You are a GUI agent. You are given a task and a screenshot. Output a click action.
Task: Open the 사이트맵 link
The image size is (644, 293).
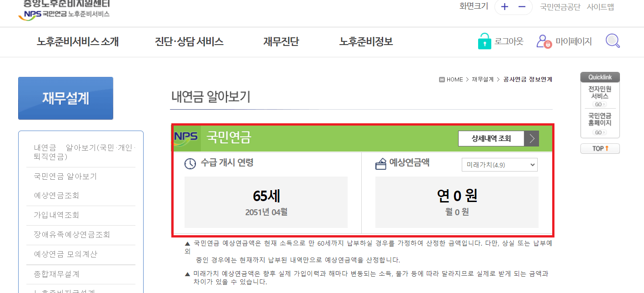601,7
